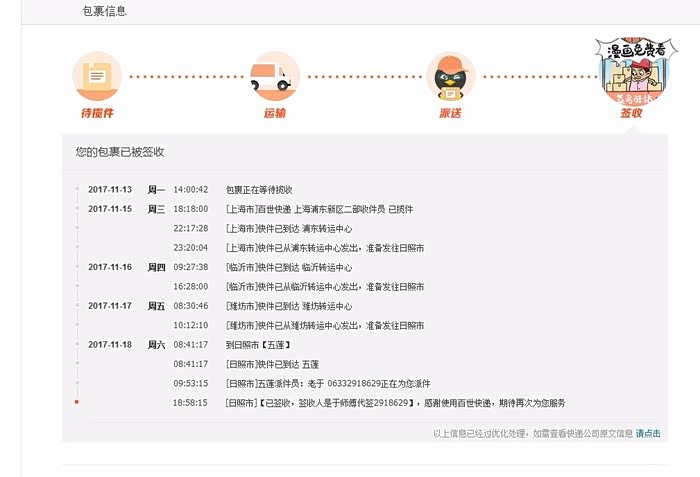Click the 待揽件 package stage icon
Screen dimensions: 700x477
pos(97,76)
